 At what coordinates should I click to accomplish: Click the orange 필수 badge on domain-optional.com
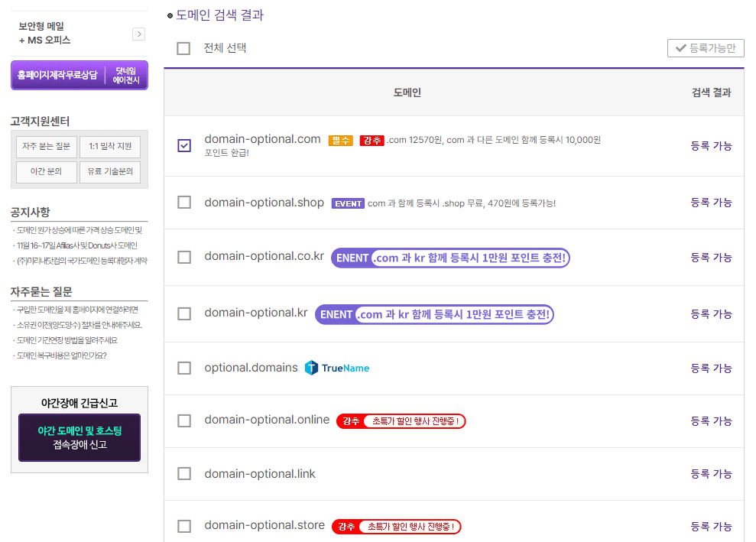[339, 141]
